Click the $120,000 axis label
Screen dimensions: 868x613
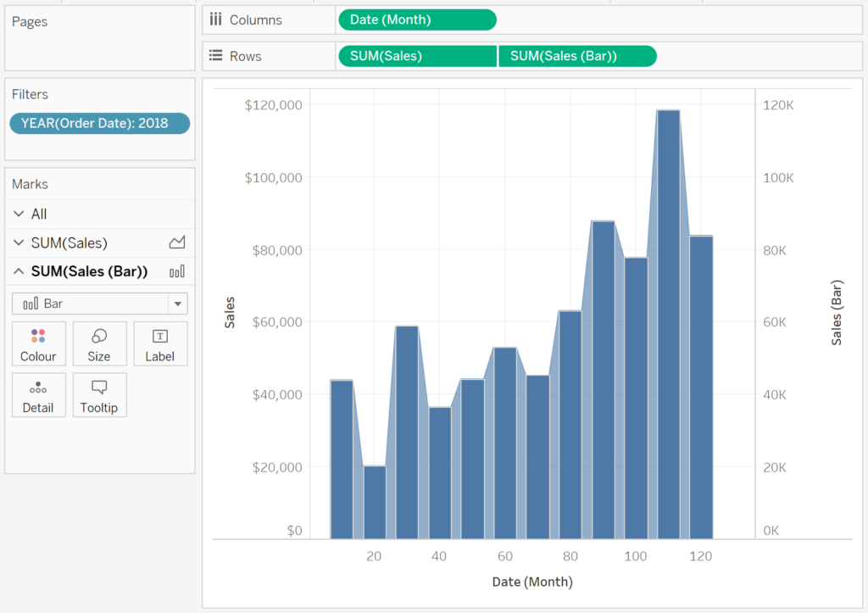pyautogui.click(x=274, y=104)
